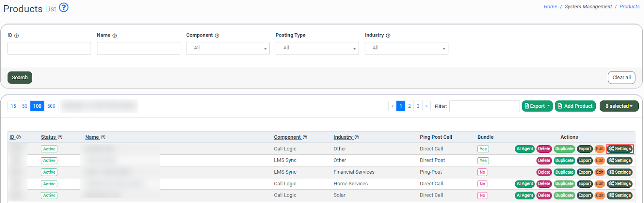Click the Clear all button
The height and width of the screenshot is (203, 644).
coord(621,78)
